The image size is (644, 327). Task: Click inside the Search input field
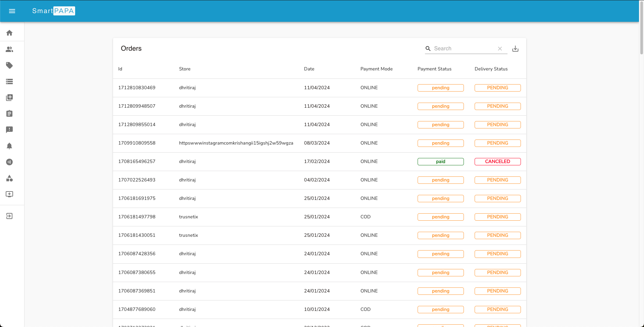(463, 48)
